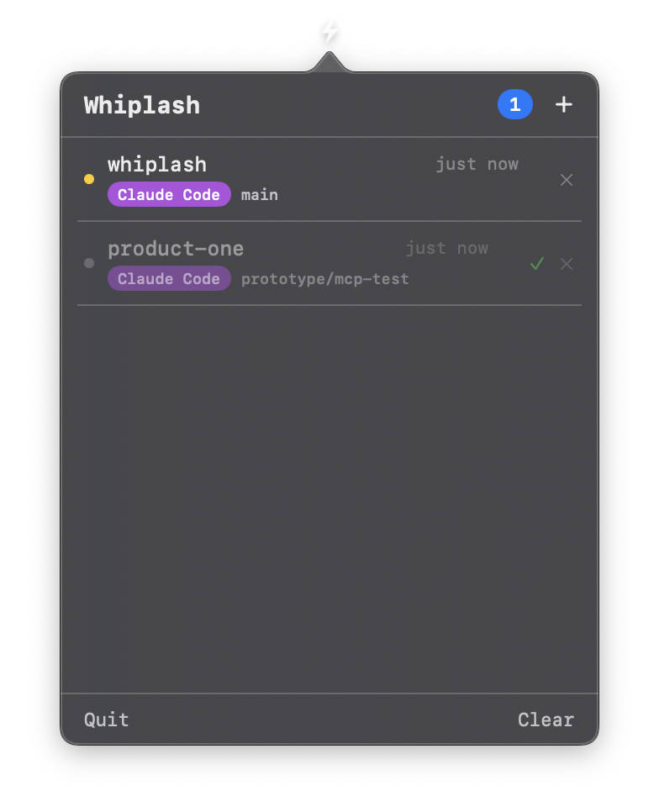Dismiss the product-one session with its X icon

tap(566, 263)
